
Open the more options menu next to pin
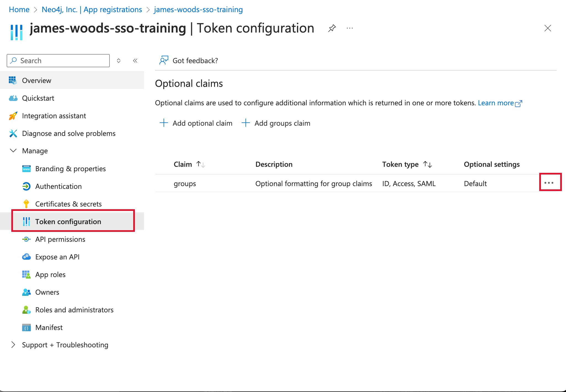(349, 28)
